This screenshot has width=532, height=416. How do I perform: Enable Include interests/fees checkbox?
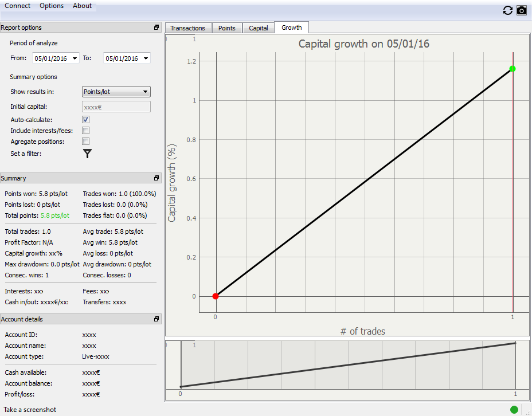[x=85, y=131]
